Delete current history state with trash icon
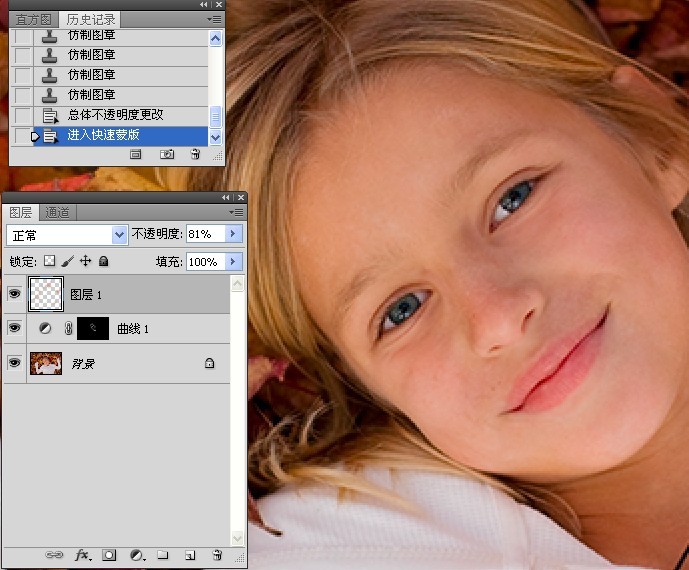 pos(195,154)
